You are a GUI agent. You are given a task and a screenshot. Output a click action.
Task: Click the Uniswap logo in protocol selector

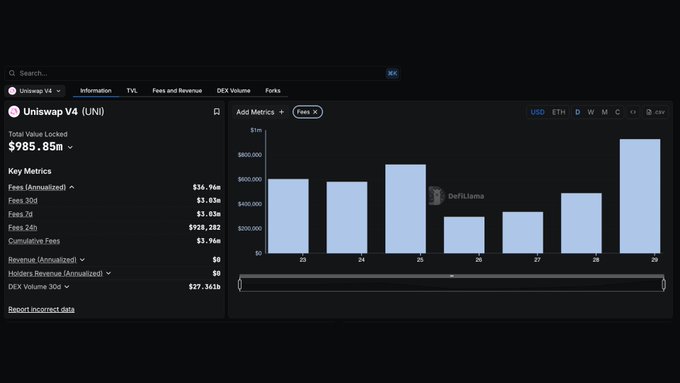(x=12, y=91)
